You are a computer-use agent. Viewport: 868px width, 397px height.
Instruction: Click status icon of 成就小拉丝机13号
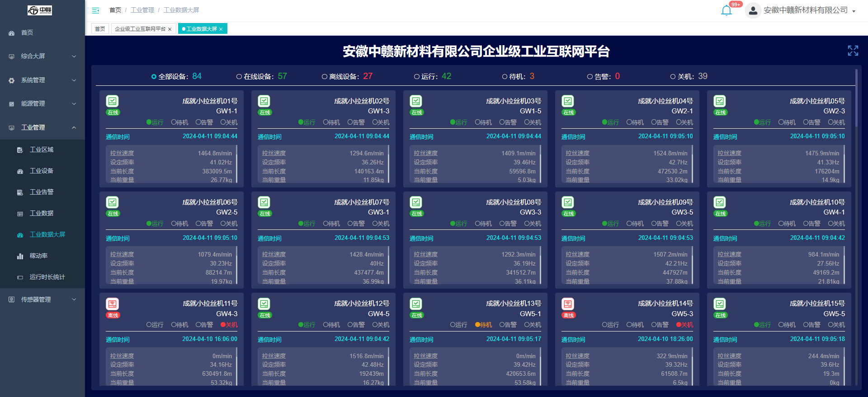pyautogui.click(x=416, y=304)
